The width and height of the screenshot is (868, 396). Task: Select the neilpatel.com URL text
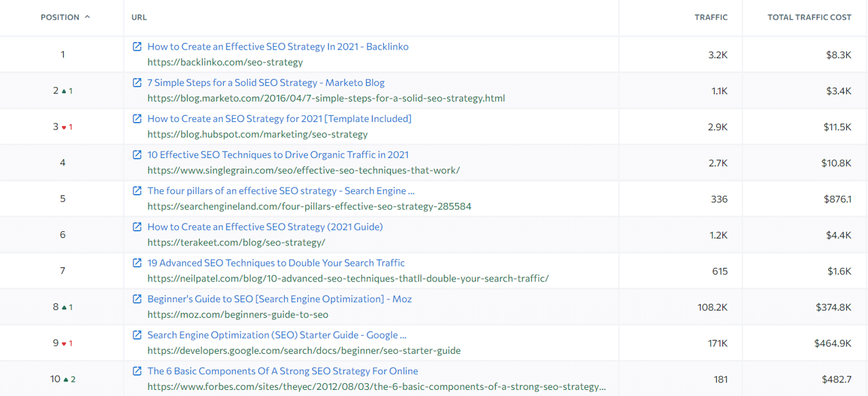pos(348,278)
